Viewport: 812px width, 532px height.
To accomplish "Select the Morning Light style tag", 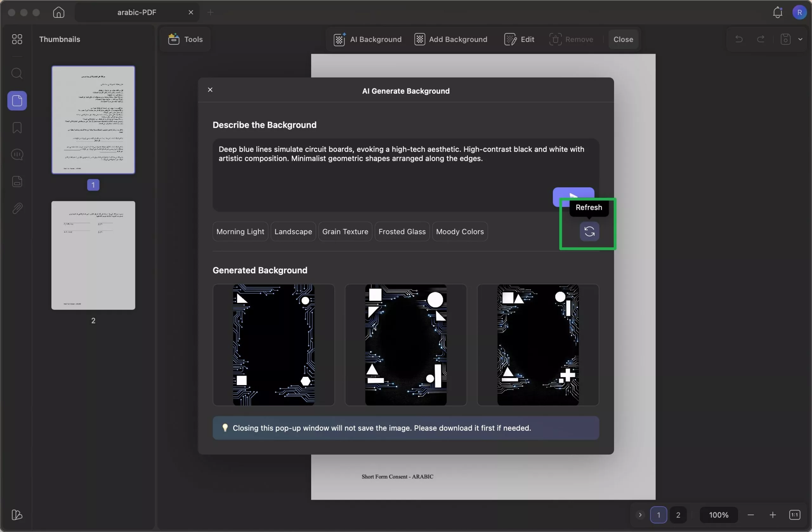I will pyautogui.click(x=240, y=231).
